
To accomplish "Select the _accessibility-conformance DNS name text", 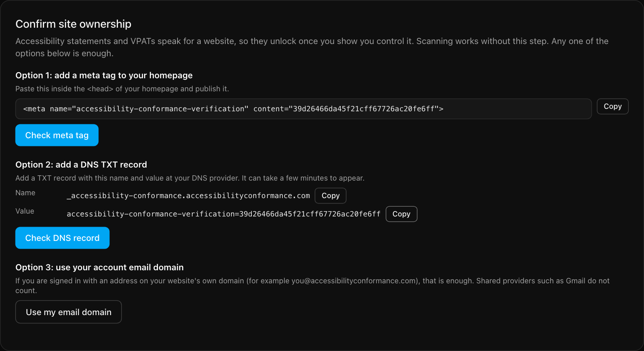I will tap(189, 196).
